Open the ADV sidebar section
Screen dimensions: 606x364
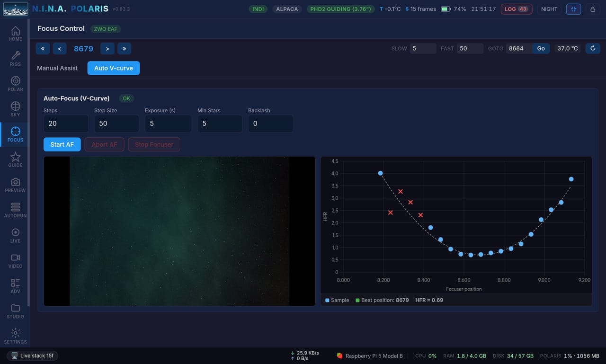[x=15, y=286]
